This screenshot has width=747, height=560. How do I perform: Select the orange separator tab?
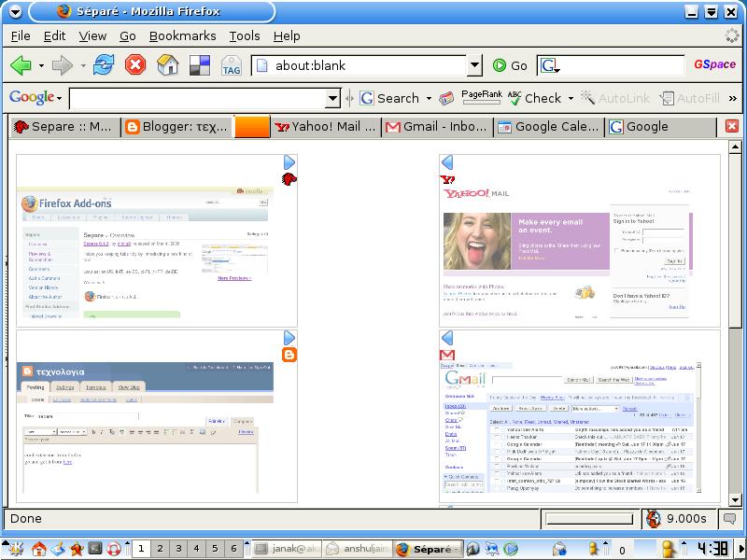pos(252,126)
